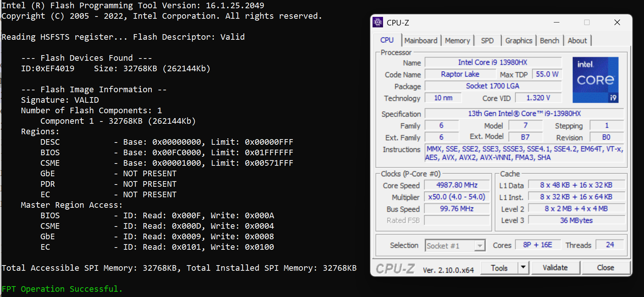Image resolution: width=644 pixels, height=297 pixels.
Task: Click the Multiplier value x50.0
Action: click(x=457, y=197)
